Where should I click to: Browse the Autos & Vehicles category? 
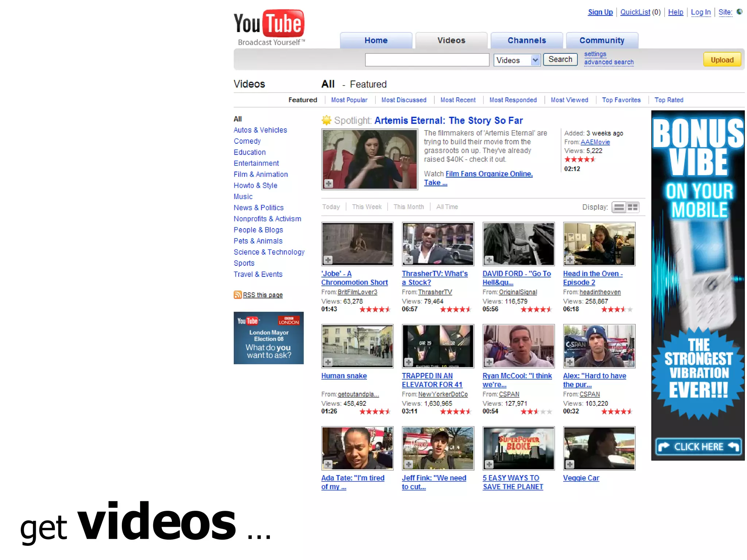[x=260, y=130]
